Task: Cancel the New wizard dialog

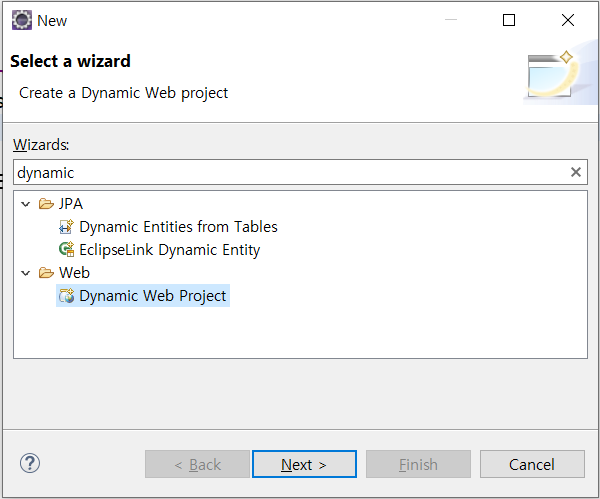Action: click(532, 464)
